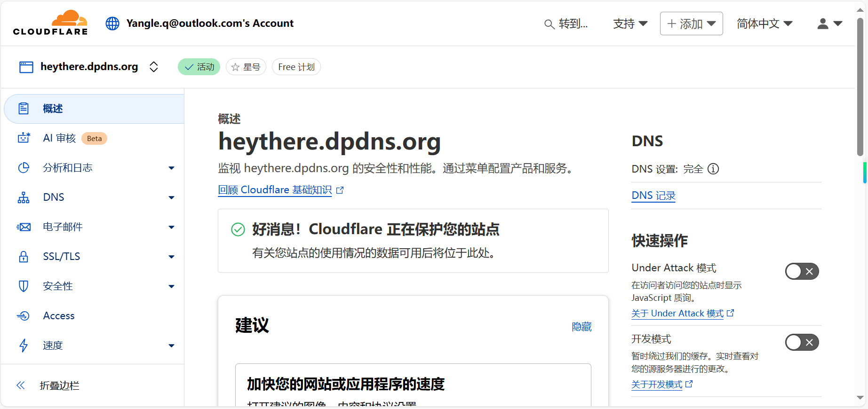Viewport: 868px width, 409px height.
Task: Open the 转到... search field
Action: (566, 24)
